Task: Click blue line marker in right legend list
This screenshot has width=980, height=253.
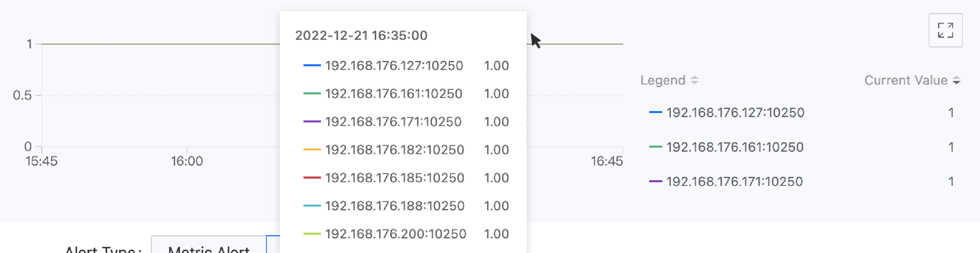Action: [x=655, y=112]
